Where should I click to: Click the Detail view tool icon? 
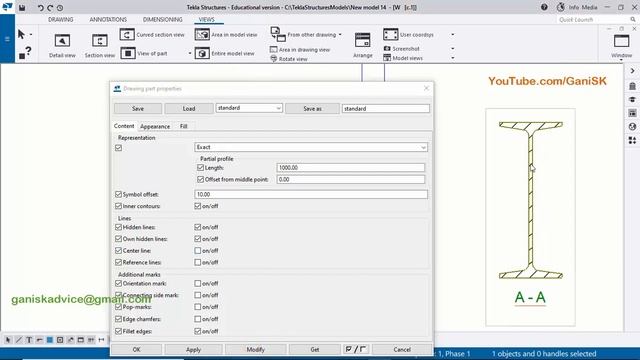click(x=62, y=41)
